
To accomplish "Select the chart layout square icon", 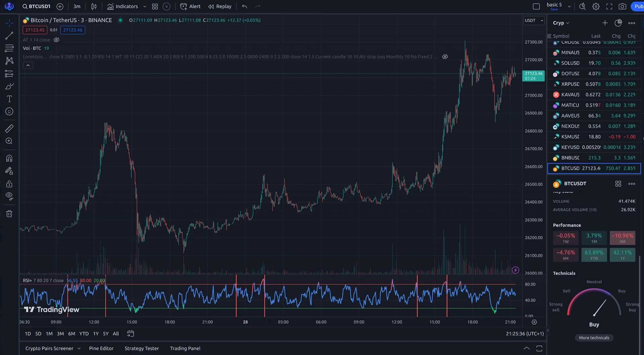I will (x=536, y=6).
